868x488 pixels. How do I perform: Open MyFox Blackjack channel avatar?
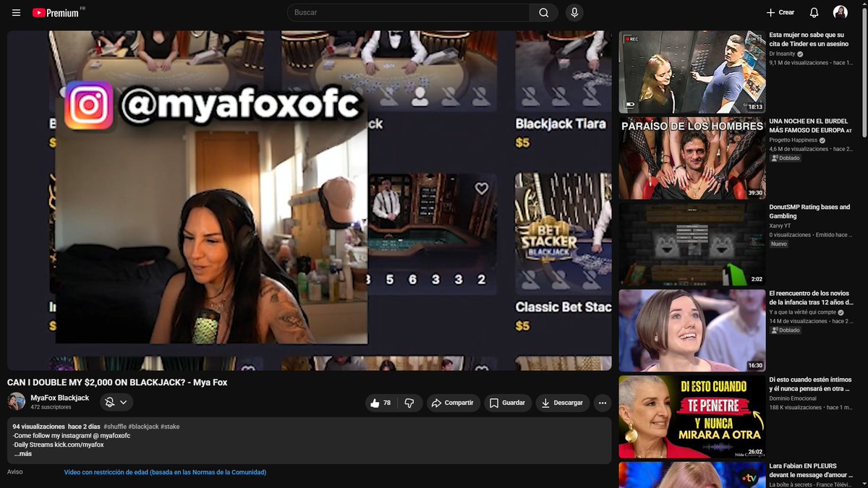(x=16, y=402)
